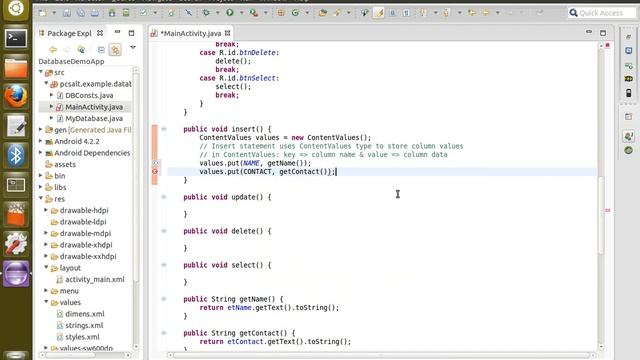The image size is (640, 360).
Task: Click the Open Type folder icon
Action: pyautogui.click(x=322, y=13)
